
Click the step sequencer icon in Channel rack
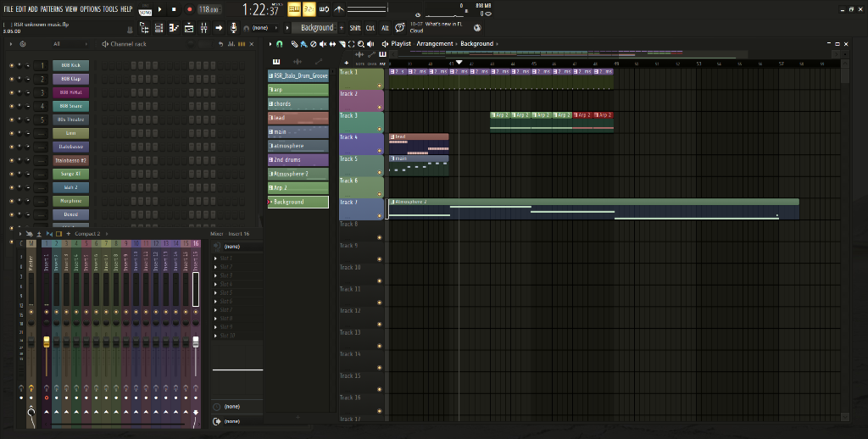tap(242, 44)
